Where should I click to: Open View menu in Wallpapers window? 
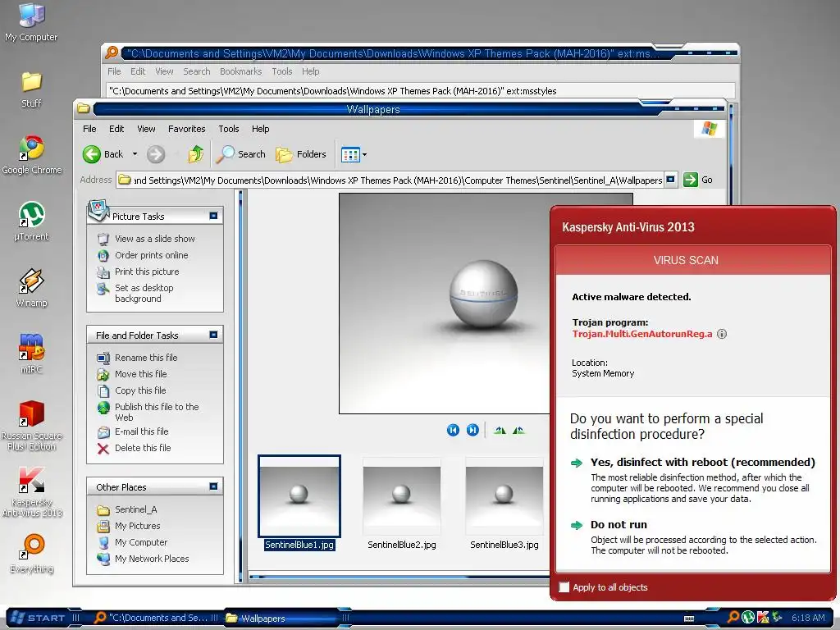pyautogui.click(x=146, y=129)
